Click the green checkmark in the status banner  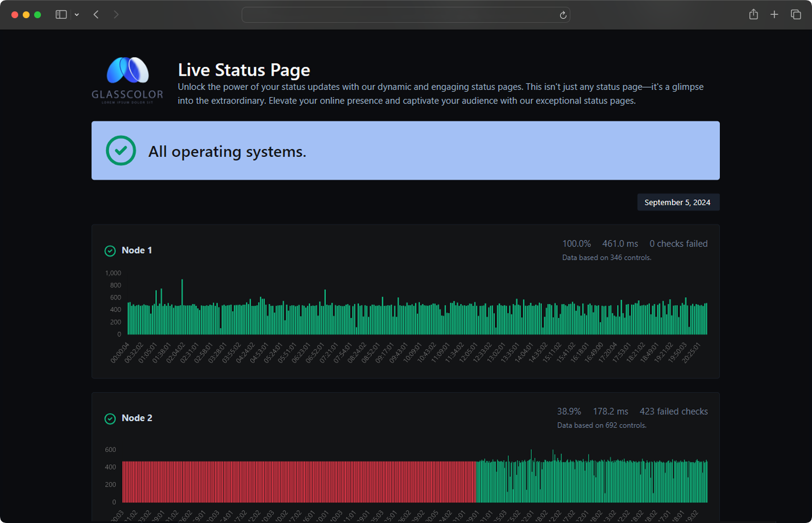121,151
